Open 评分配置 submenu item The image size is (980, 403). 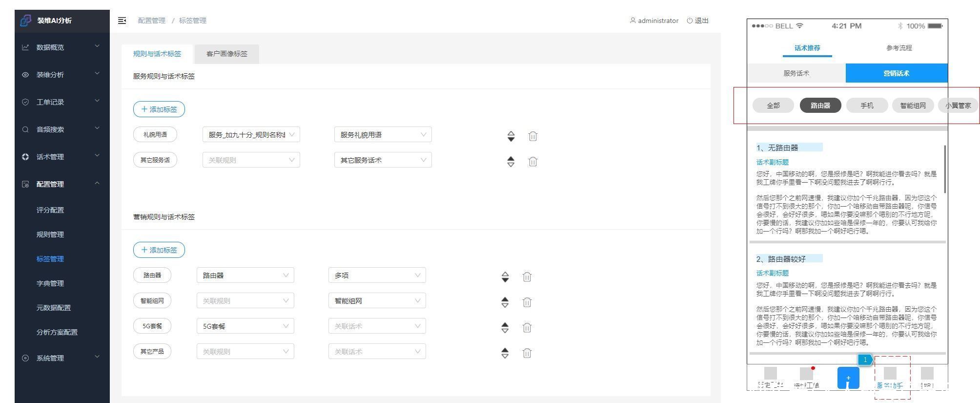[50, 210]
